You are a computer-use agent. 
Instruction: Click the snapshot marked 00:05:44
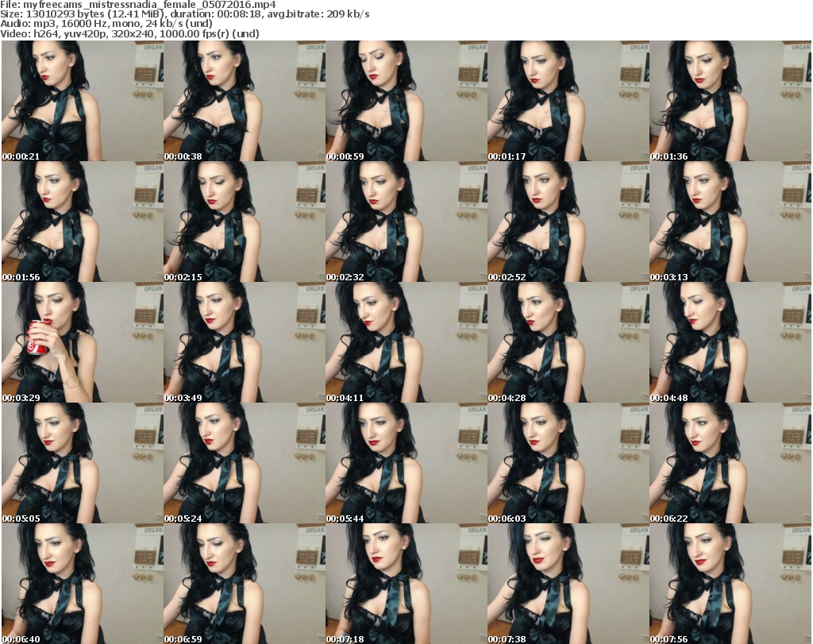click(x=406, y=463)
